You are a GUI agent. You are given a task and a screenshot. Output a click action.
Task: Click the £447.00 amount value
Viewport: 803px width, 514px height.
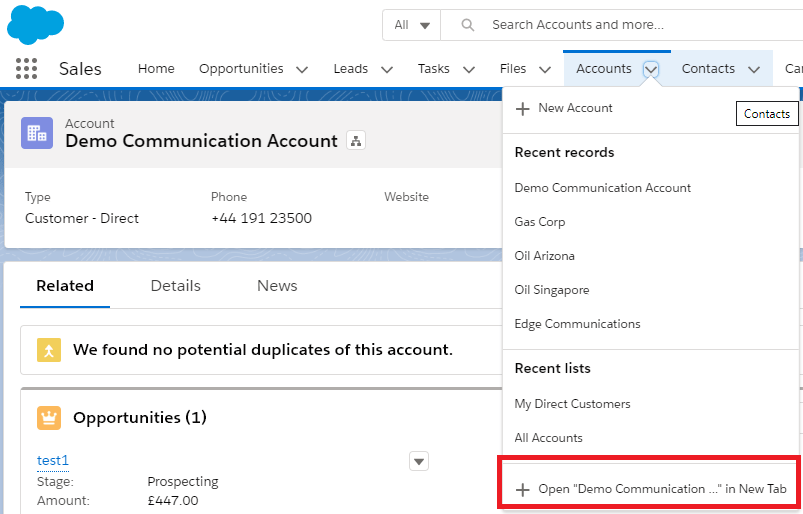(x=173, y=501)
